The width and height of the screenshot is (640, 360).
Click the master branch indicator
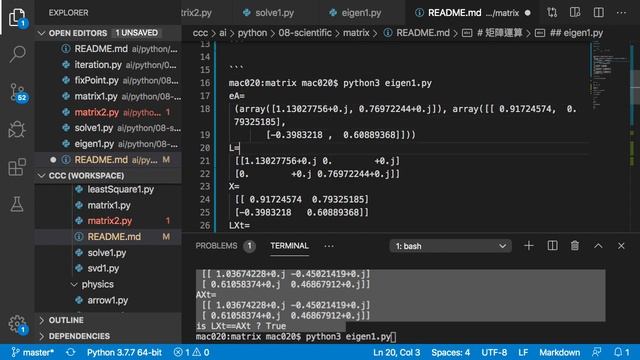pos(32,352)
